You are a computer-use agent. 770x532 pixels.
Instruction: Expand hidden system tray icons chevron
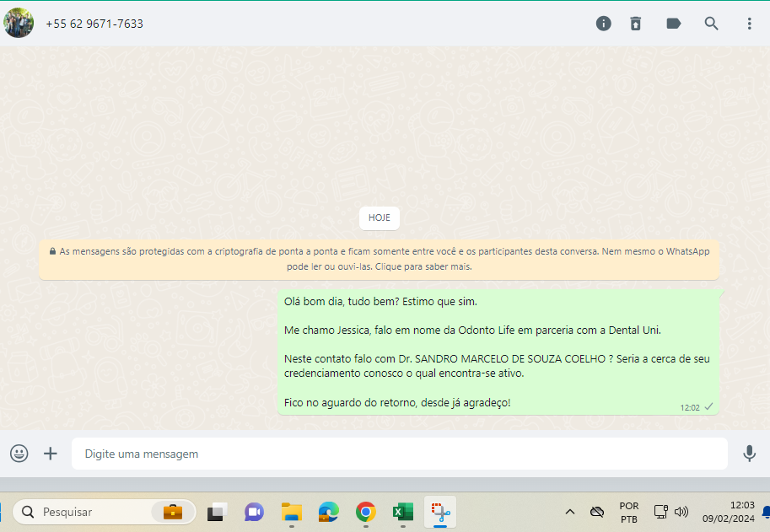point(569,512)
